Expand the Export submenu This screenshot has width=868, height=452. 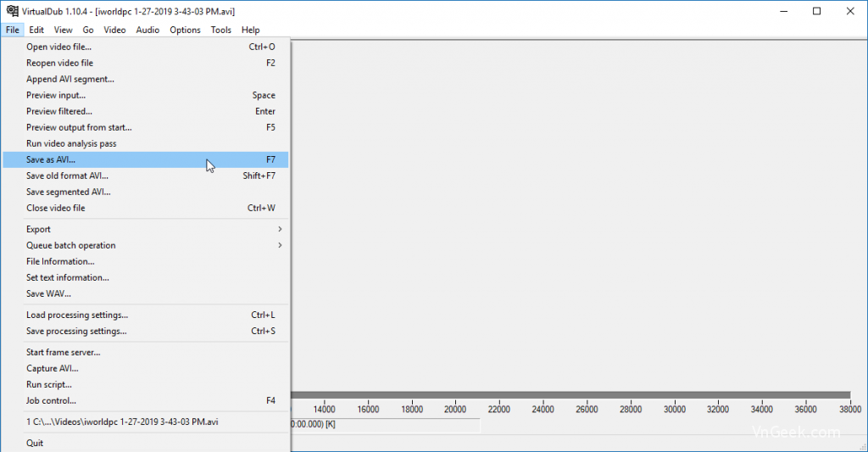146,229
